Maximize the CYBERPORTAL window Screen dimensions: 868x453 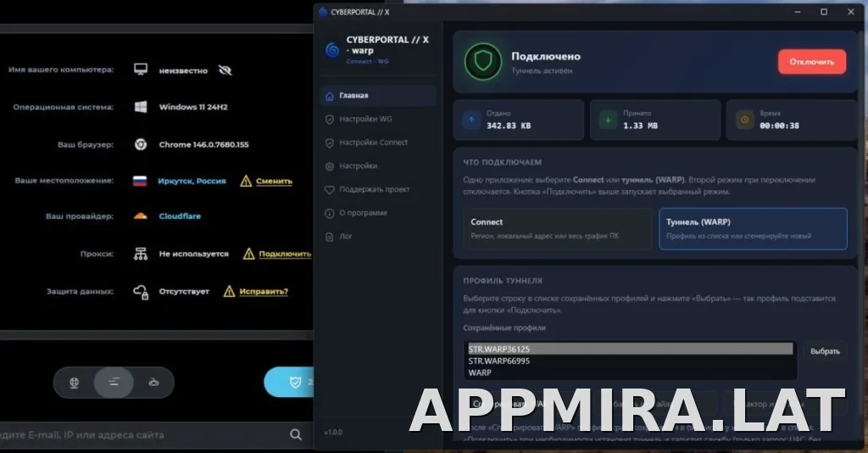pos(824,12)
